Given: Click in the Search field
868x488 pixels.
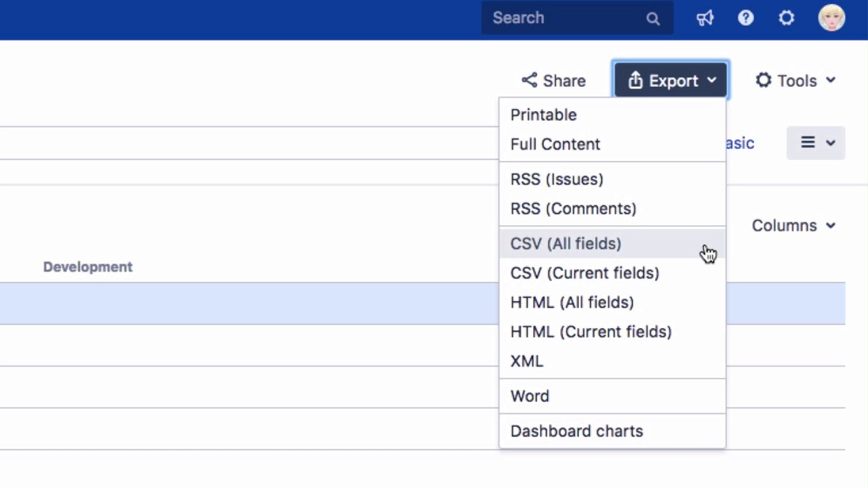Looking at the screenshot, I should tap(563, 18).
